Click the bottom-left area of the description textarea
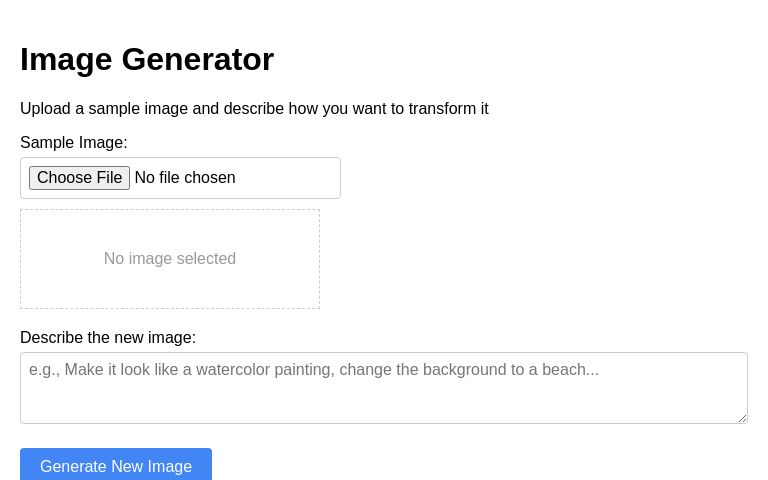Viewport: 768px width, 480px height. point(40,410)
